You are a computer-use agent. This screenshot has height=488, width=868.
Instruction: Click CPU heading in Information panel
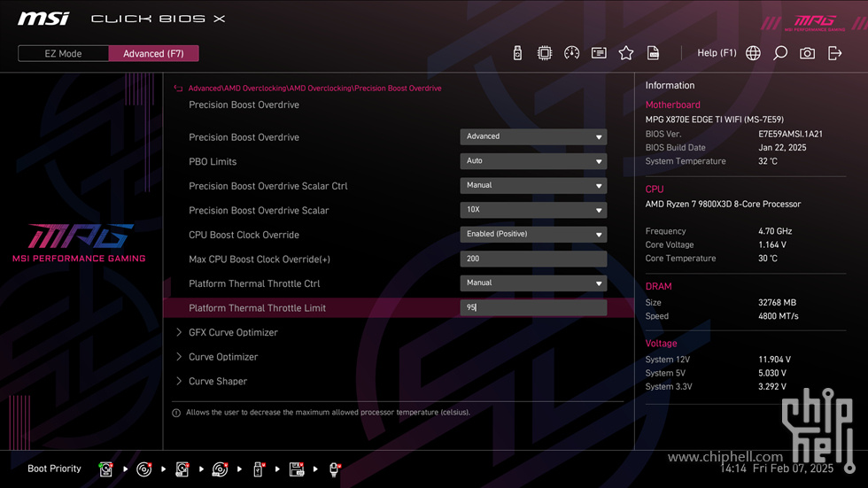655,190
